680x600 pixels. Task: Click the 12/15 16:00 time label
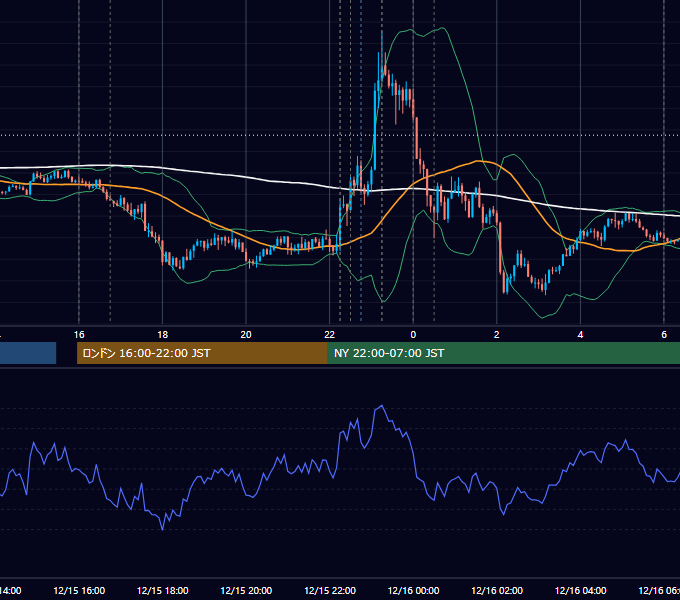[79, 590]
